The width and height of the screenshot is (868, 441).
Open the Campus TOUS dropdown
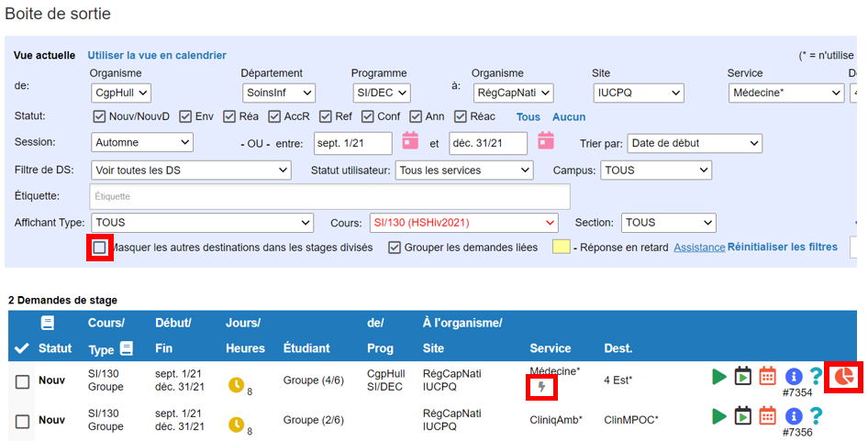click(656, 171)
